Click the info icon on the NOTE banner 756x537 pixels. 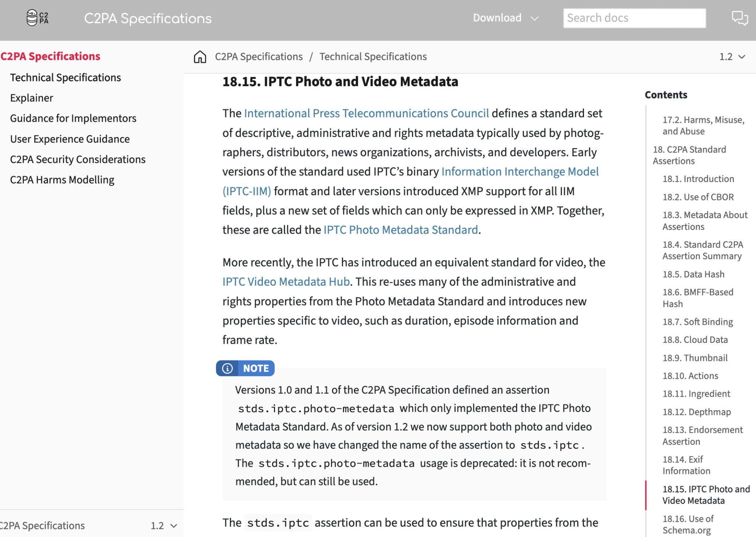pos(227,368)
